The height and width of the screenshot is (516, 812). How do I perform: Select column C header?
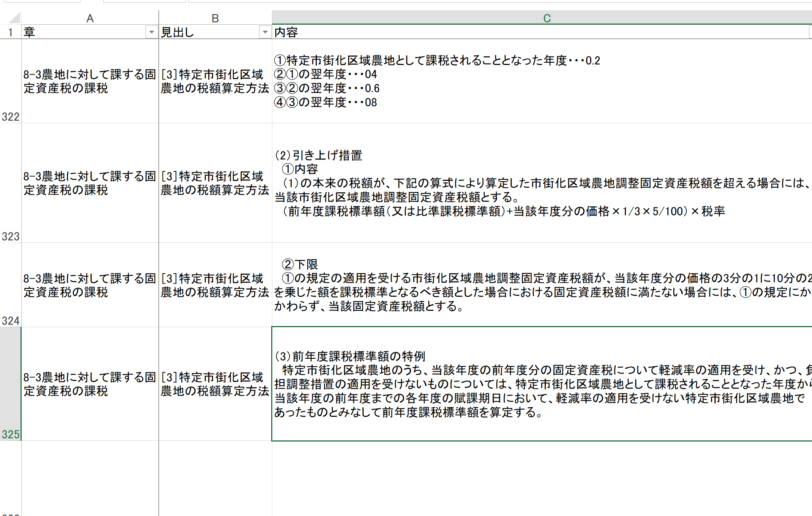[x=546, y=18]
